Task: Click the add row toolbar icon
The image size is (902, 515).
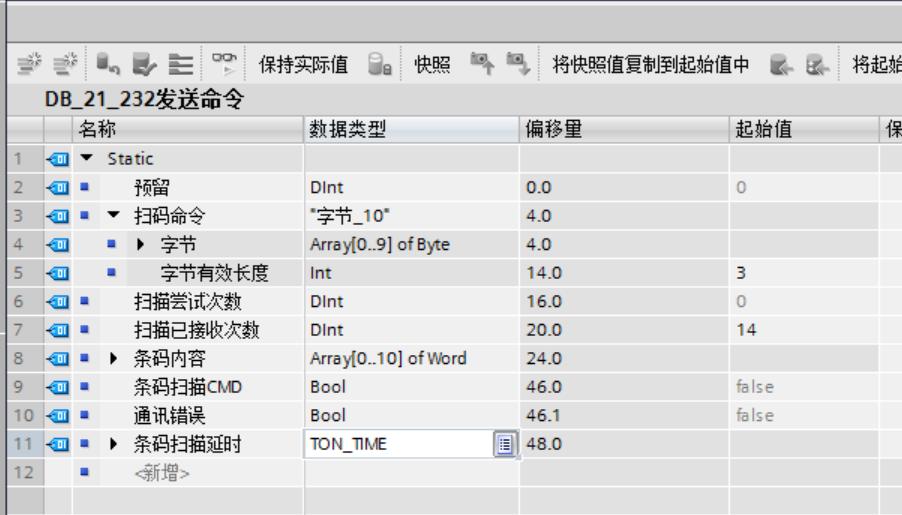Action: pos(65,63)
